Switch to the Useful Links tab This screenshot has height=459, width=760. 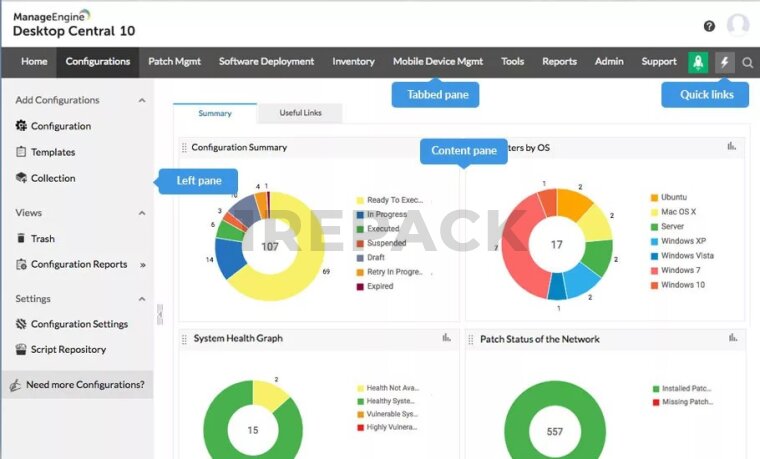point(300,113)
